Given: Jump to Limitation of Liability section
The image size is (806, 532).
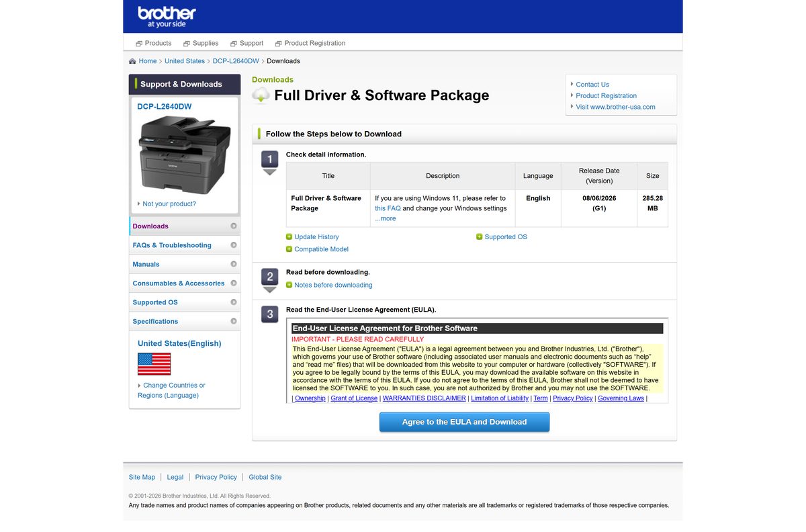Looking at the screenshot, I should (x=500, y=398).
